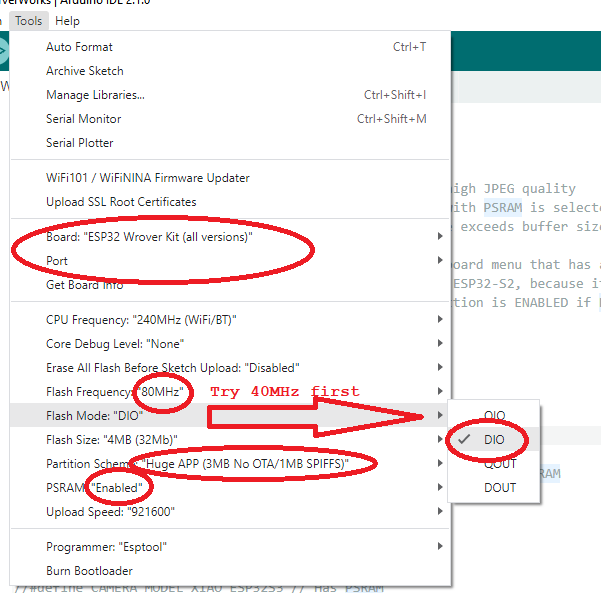Expand arrow beside Flash Size
601x593 pixels.
click(440, 439)
